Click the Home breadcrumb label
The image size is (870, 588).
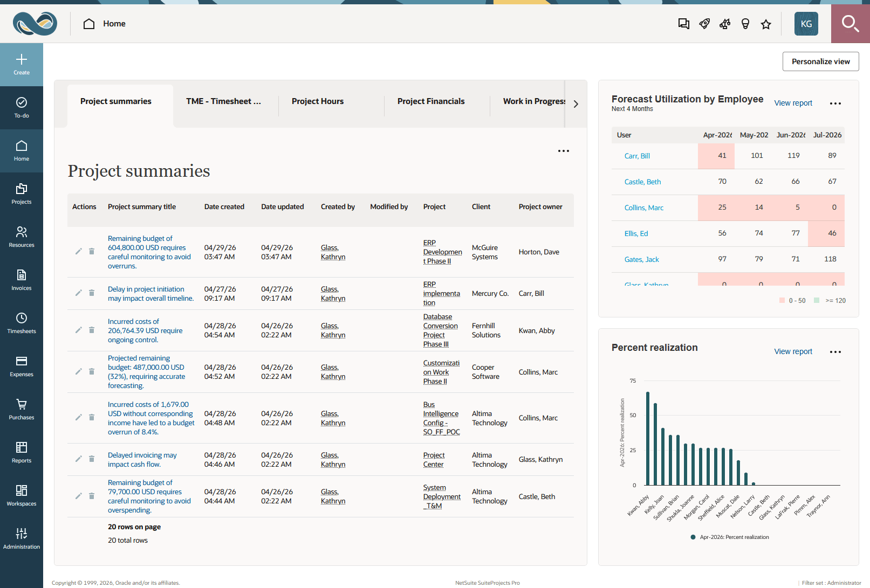pos(114,24)
